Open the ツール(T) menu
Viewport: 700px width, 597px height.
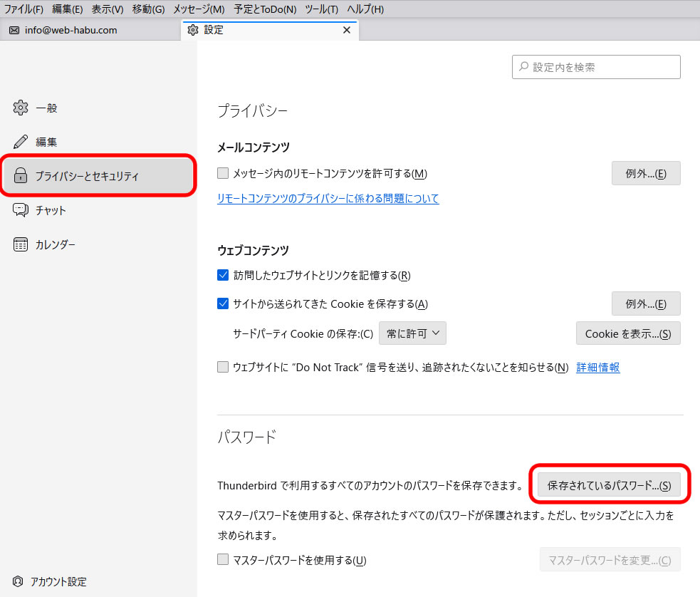[x=321, y=9]
